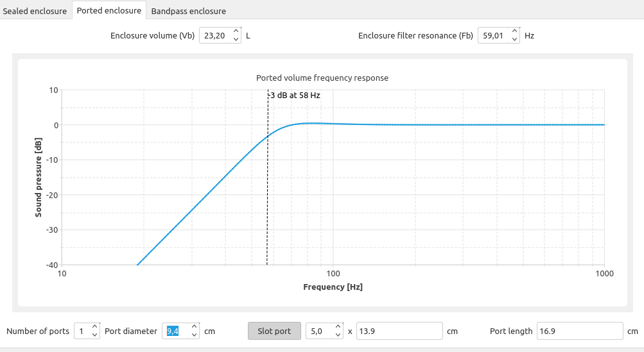Decrease Port diameter with down arrow
The image size is (644, 352).
point(195,335)
